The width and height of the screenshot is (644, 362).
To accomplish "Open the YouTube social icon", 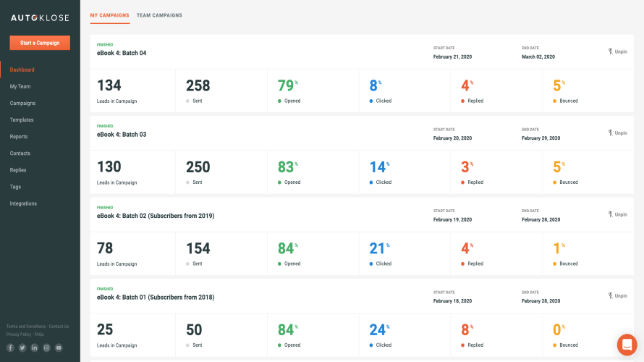I will coord(59,348).
